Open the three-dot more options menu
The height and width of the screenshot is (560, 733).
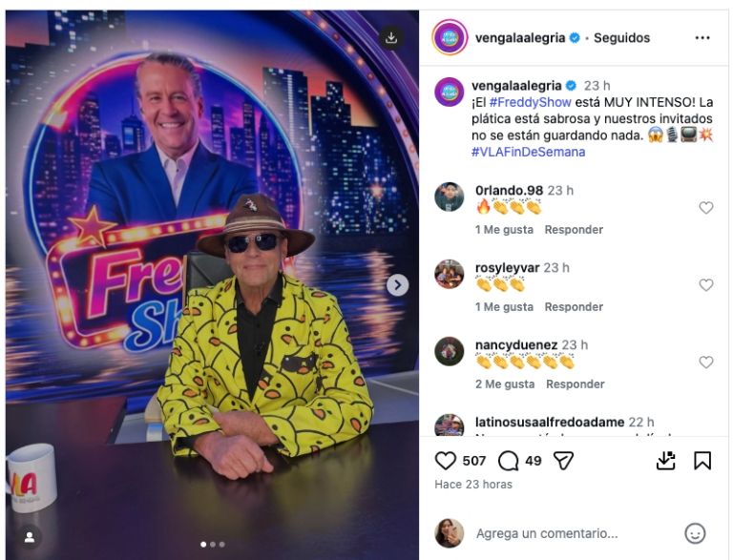click(x=702, y=38)
